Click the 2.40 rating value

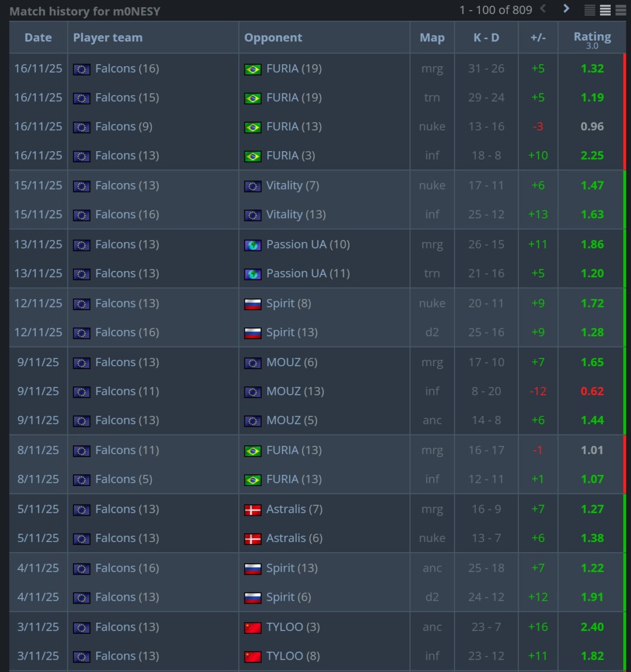(x=592, y=627)
